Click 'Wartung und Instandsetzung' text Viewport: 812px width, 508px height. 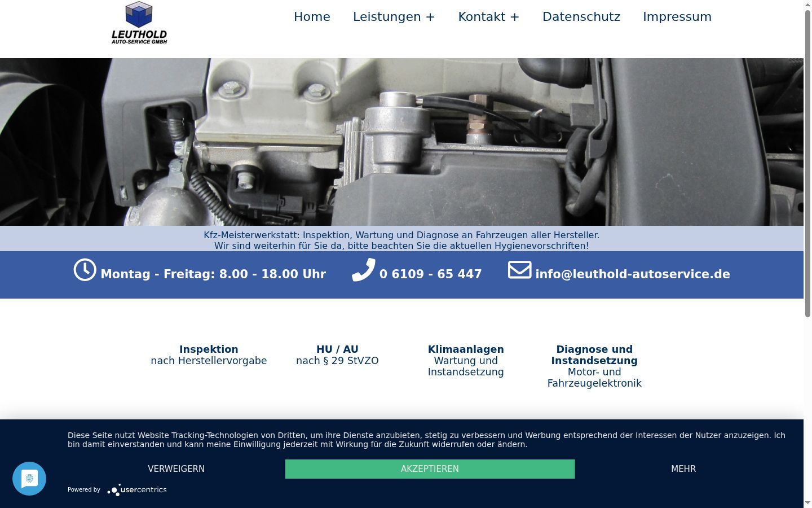point(466,366)
